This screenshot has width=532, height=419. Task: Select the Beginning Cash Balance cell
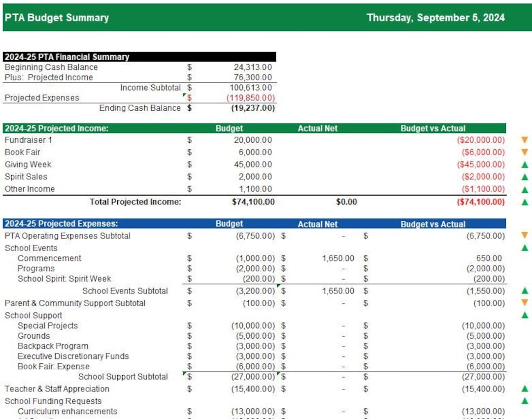point(51,67)
